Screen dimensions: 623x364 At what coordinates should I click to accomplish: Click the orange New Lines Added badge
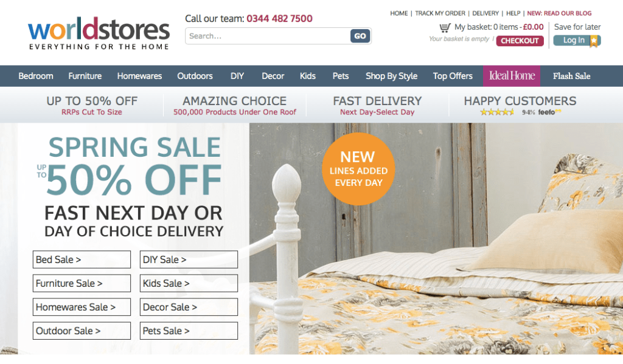[358, 169]
